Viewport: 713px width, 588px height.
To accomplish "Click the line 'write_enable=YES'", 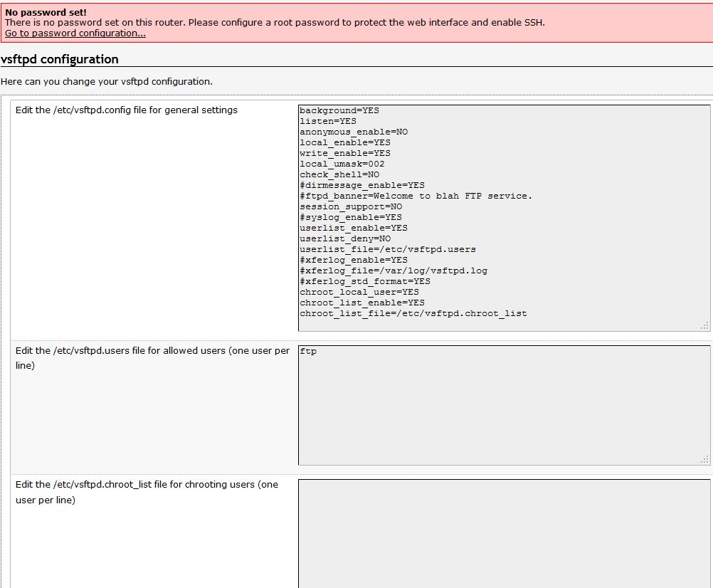I will [x=345, y=153].
